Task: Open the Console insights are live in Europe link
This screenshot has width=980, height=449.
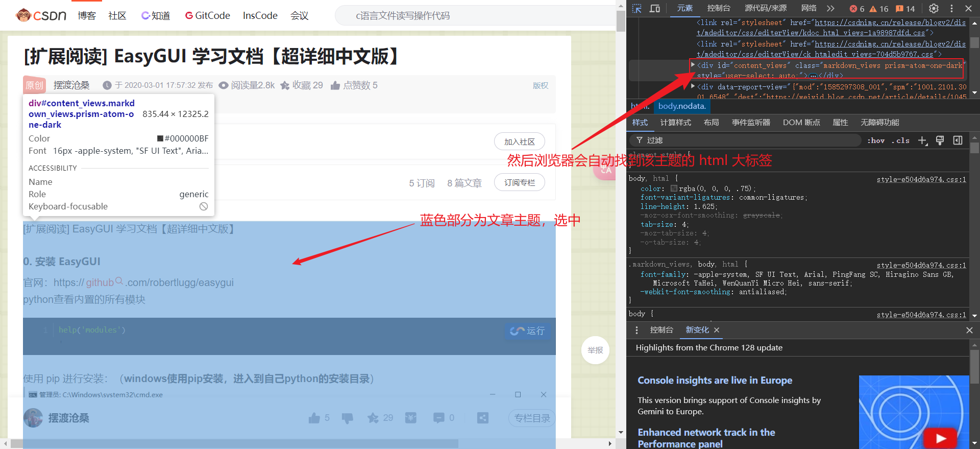Action: [715, 380]
